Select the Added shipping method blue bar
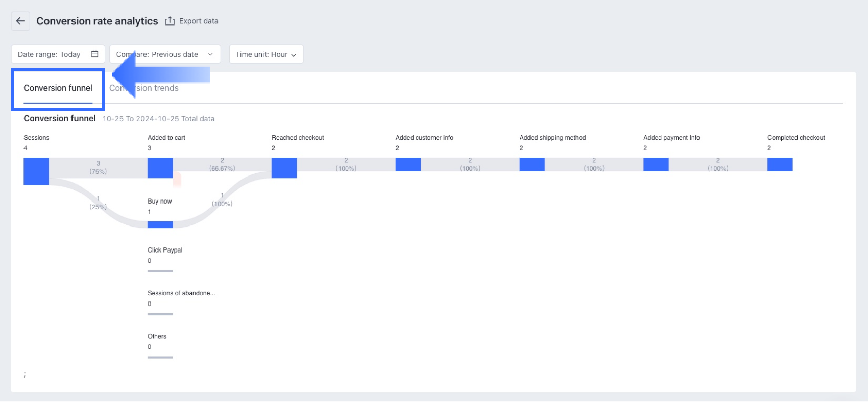 (x=532, y=164)
